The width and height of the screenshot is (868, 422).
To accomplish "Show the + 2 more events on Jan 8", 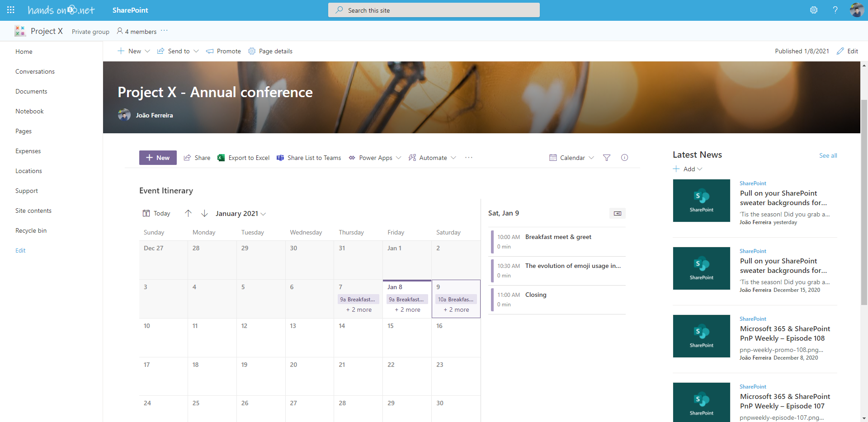I will click(407, 309).
